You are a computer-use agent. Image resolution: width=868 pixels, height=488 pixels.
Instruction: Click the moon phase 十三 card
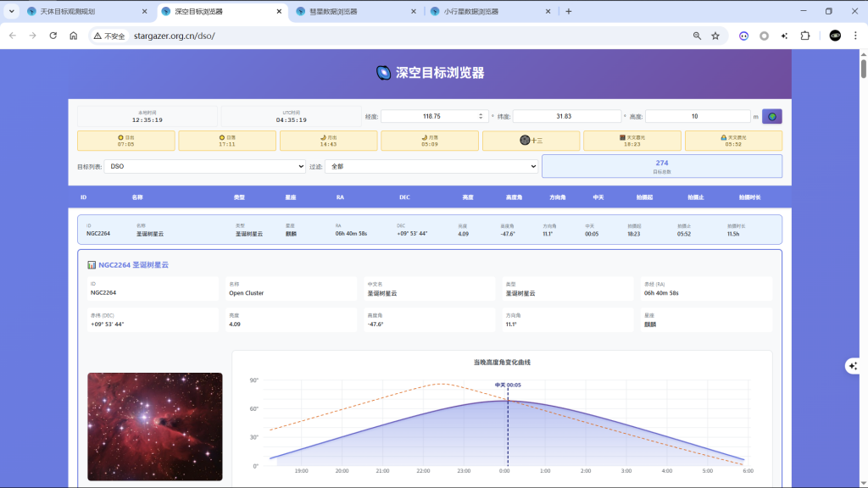[531, 141]
